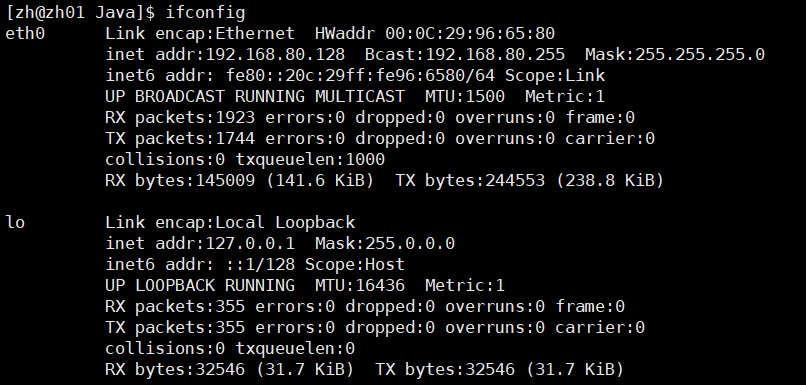Click the Bcast:192.168.80.255 text
Viewport: 806px width, 385px height.
(465, 54)
